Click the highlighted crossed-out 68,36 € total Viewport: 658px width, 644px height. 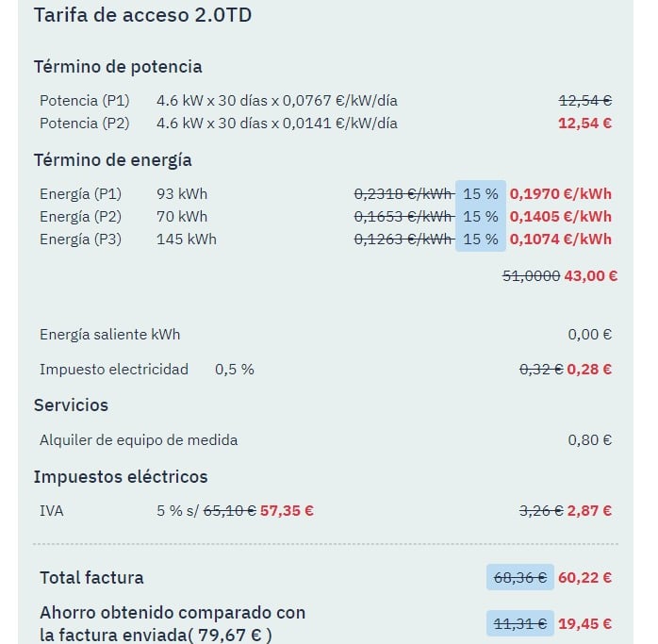pyautogui.click(x=520, y=578)
